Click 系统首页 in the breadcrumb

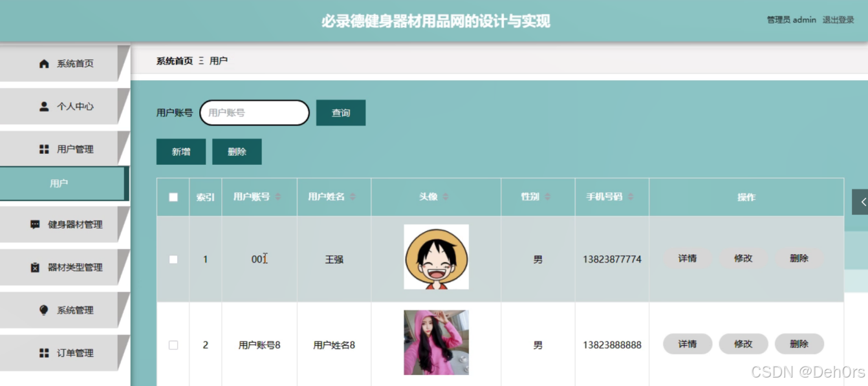click(175, 61)
